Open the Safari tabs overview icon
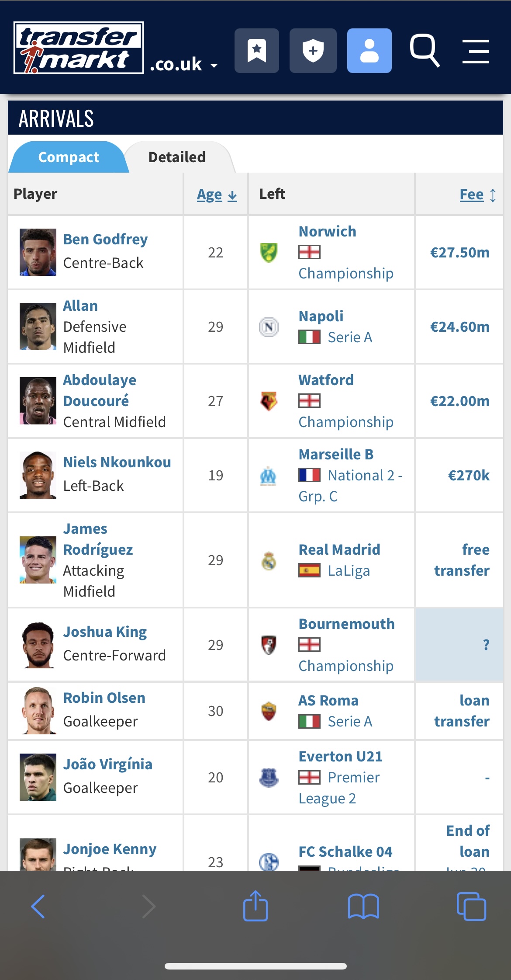511x980 pixels. 471,907
